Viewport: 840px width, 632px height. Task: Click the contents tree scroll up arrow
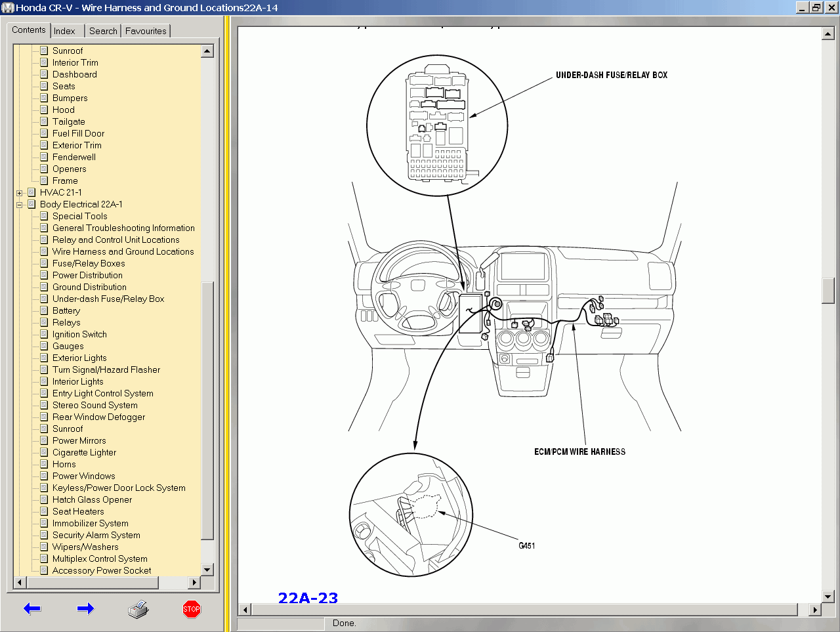pos(207,51)
